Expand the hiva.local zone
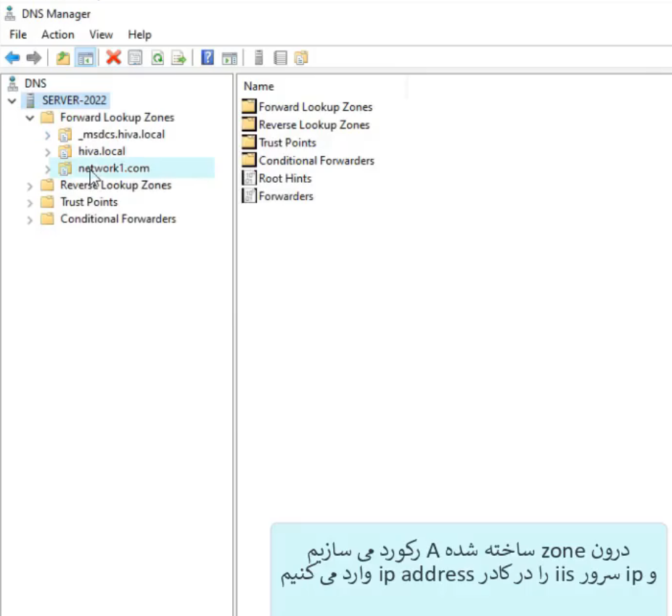Viewport: 672px width, 616px height. pyautogui.click(x=48, y=152)
